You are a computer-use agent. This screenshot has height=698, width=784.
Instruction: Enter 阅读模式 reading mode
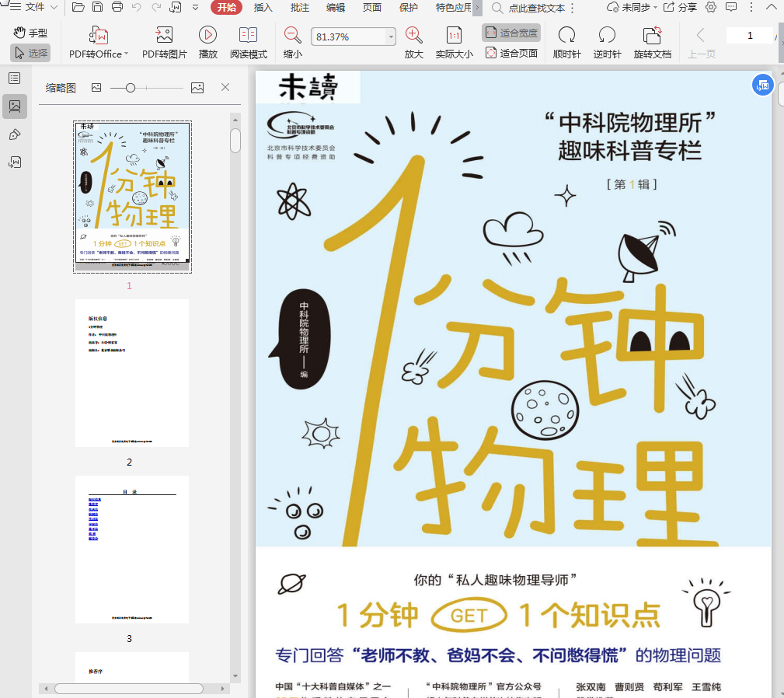tap(249, 43)
